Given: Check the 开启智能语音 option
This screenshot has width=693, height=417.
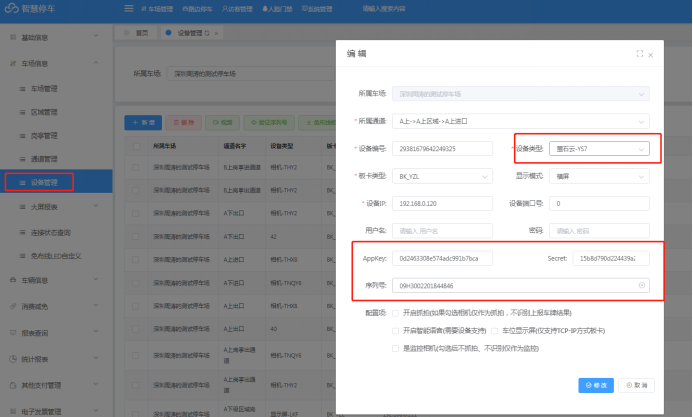Looking at the screenshot, I should click(396, 331).
